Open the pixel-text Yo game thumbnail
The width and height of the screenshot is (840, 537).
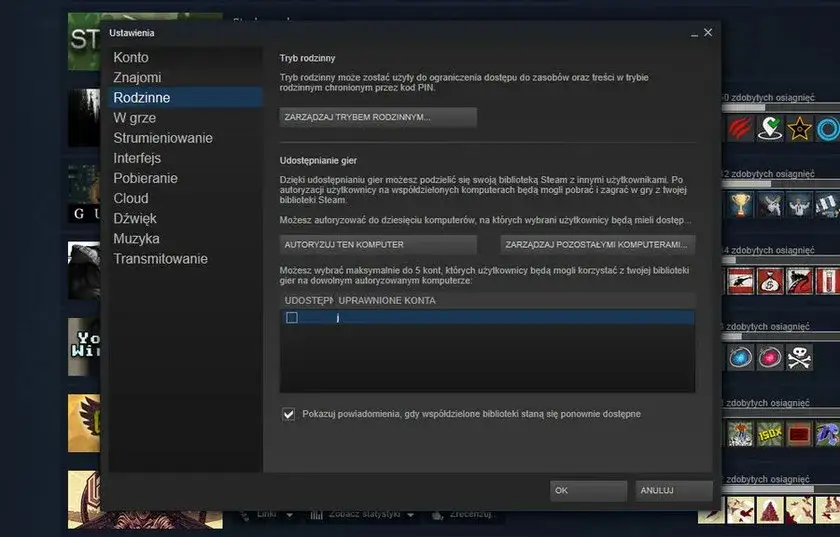[x=84, y=347]
